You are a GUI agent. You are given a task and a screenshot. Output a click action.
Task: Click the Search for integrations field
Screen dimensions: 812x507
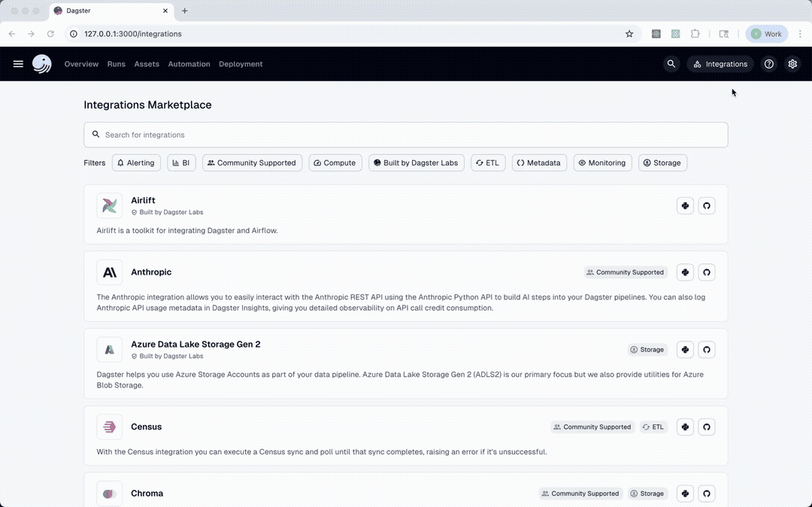[x=405, y=135]
